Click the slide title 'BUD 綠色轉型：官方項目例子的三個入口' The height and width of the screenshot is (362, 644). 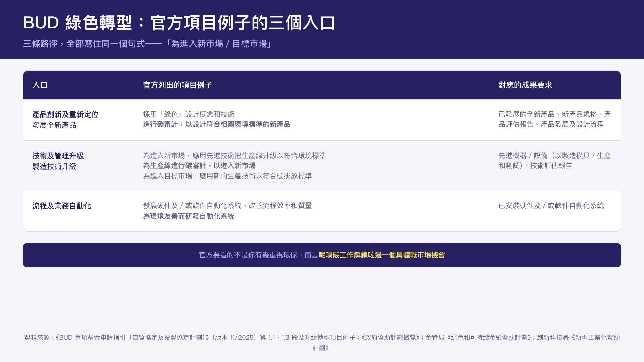179,23
